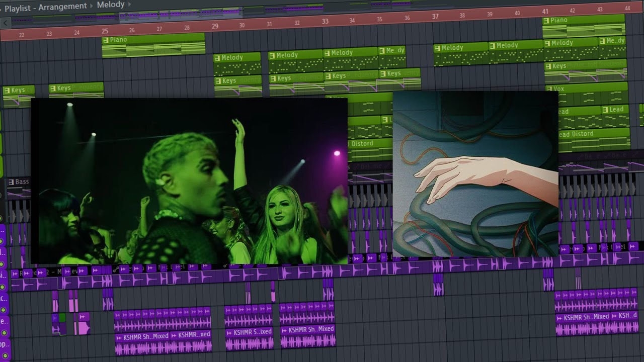Click the pattern icon on the bar 29 Keys clip

218,81
